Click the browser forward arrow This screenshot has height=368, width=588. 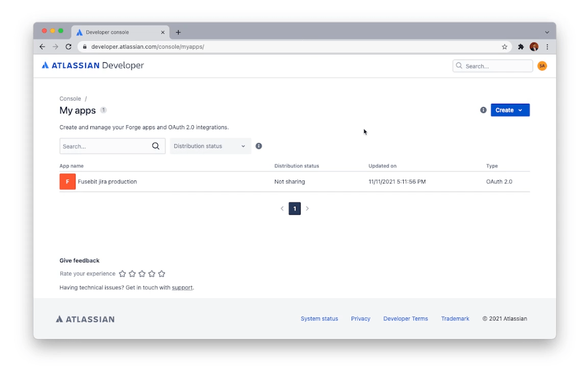point(56,47)
